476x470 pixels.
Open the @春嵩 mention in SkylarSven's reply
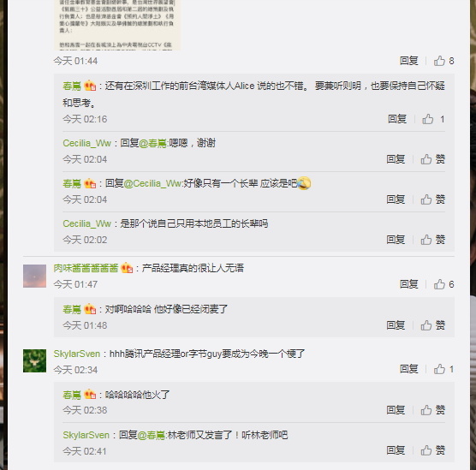(x=152, y=436)
